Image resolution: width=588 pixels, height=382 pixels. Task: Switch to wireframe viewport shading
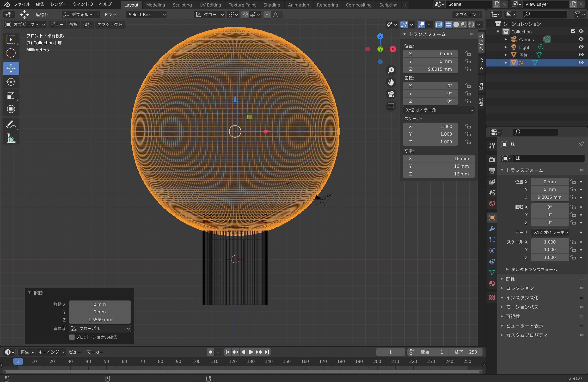448,25
